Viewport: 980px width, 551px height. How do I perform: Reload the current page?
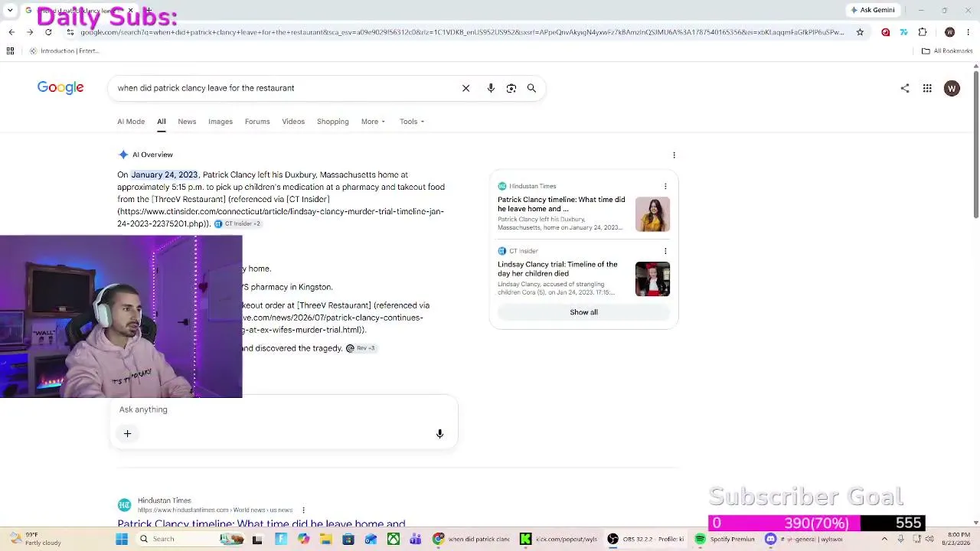pyautogui.click(x=48, y=32)
